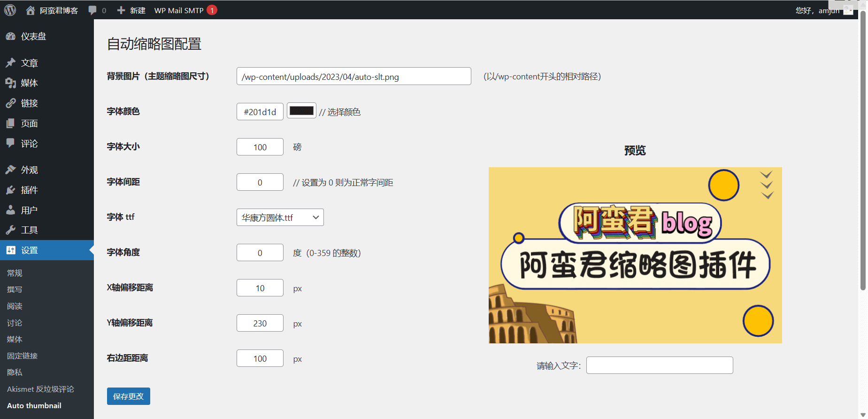Open Akismet 反垃圾评论 link

(40, 389)
